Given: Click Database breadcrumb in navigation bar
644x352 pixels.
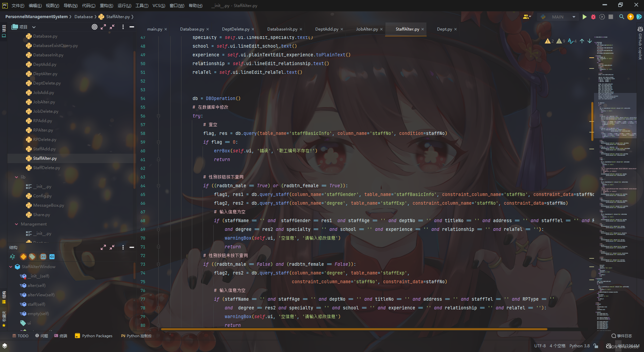Looking at the screenshot, I should (x=84, y=17).
